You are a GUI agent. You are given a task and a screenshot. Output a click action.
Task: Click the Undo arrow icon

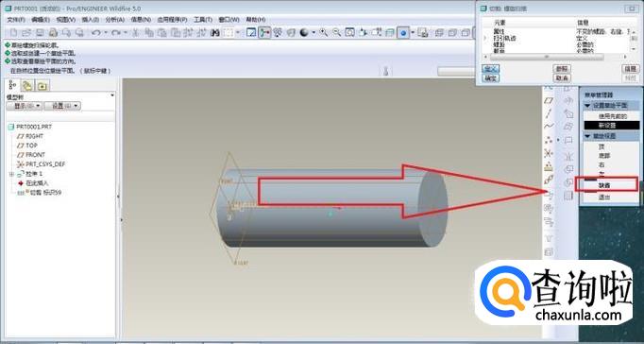pos(95,32)
